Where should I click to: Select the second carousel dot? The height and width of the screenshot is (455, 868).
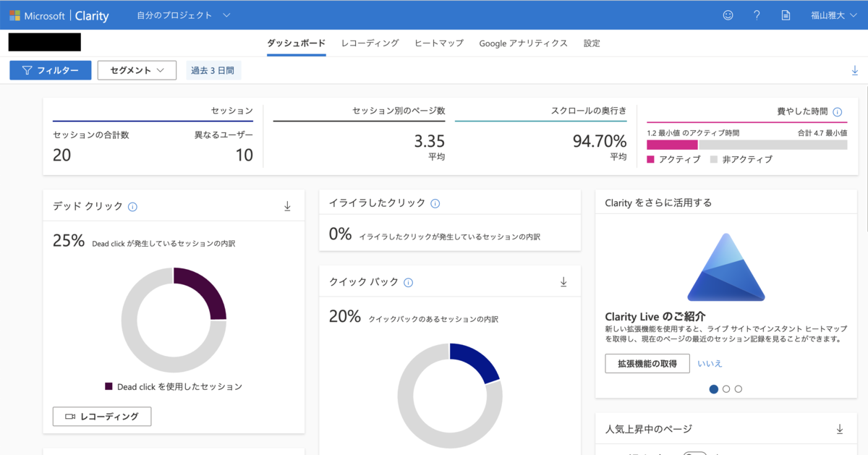[726, 389]
